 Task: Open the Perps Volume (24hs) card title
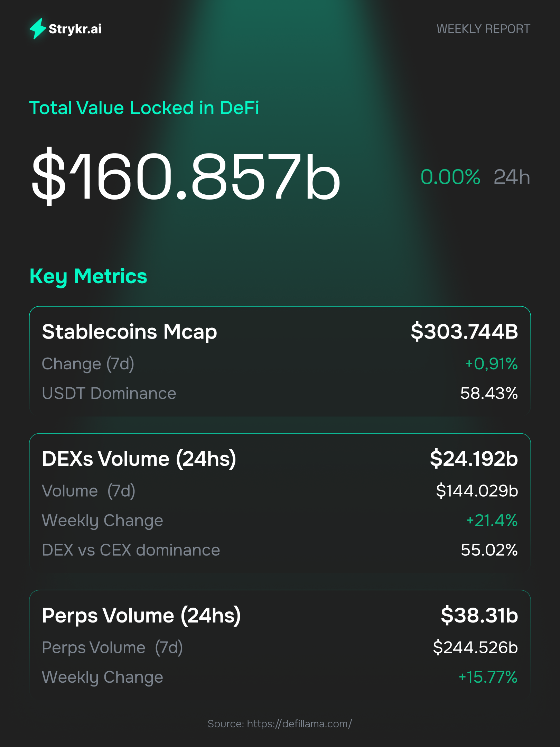141,616
